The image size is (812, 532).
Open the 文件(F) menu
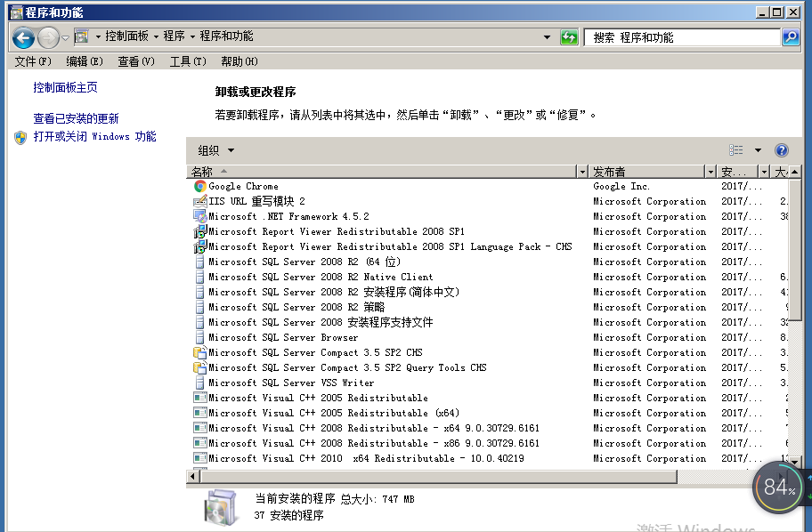[33, 61]
